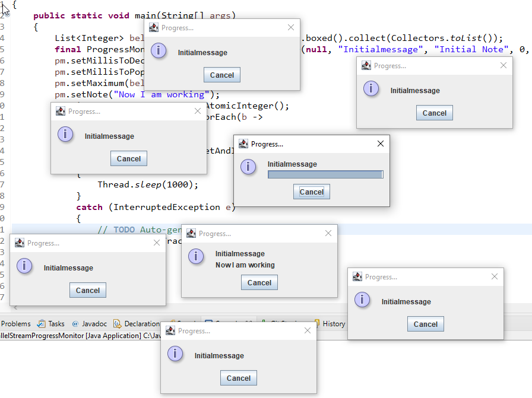Cancel the Progress dialog right of the History tab
The image size is (532, 398).
coord(426,324)
